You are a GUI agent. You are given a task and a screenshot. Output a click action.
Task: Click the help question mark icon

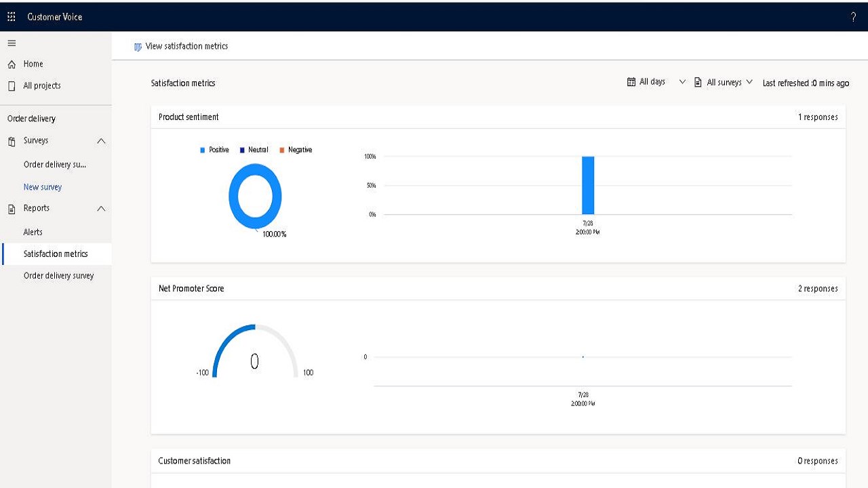point(853,17)
